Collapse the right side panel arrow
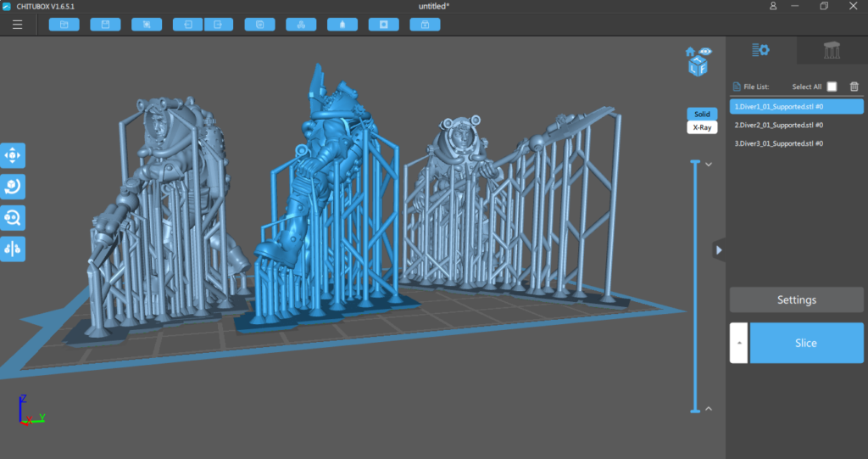Image resolution: width=868 pixels, height=459 pixels. pos(719,250)
